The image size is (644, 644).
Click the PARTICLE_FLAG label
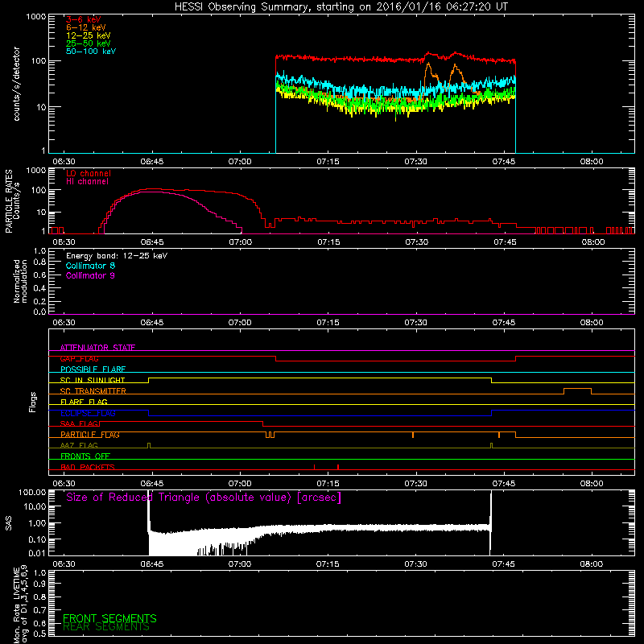90,435
